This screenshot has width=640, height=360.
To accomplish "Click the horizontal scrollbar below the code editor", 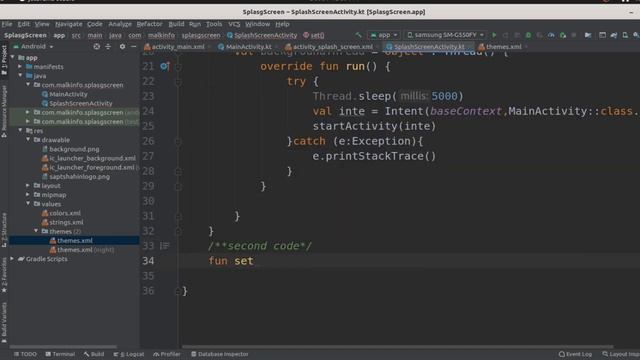I will (397, 347).
